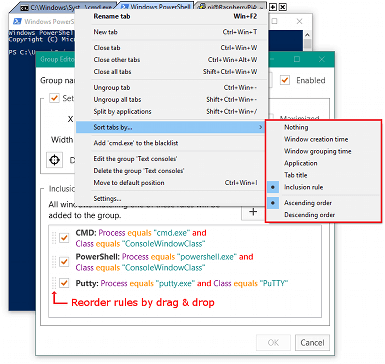Choose Move to default position
The width and height of the screenshot is (385, 364).
click(x=171, y=183)
